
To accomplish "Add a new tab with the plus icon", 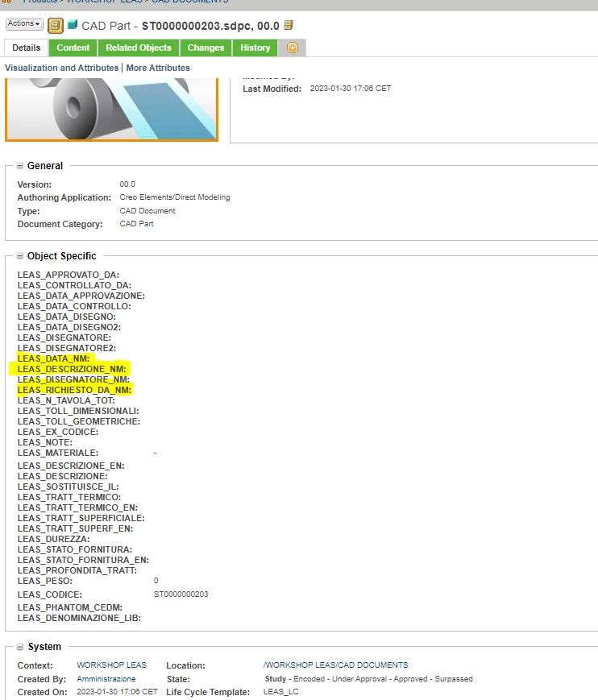I will 292,48.
